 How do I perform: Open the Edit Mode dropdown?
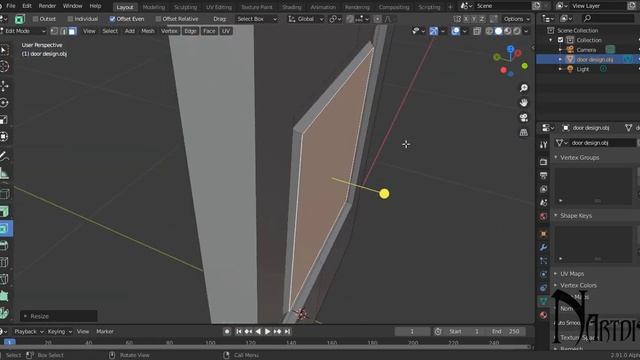click(23, 31)
